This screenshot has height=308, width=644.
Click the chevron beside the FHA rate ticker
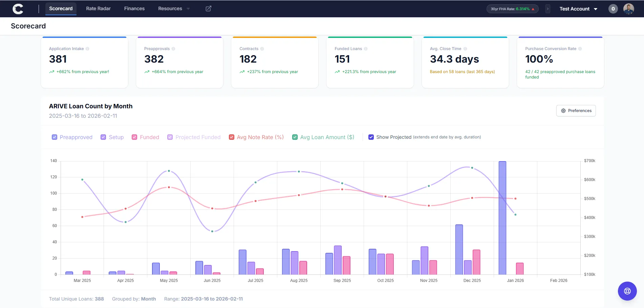(x=548, y=9)
